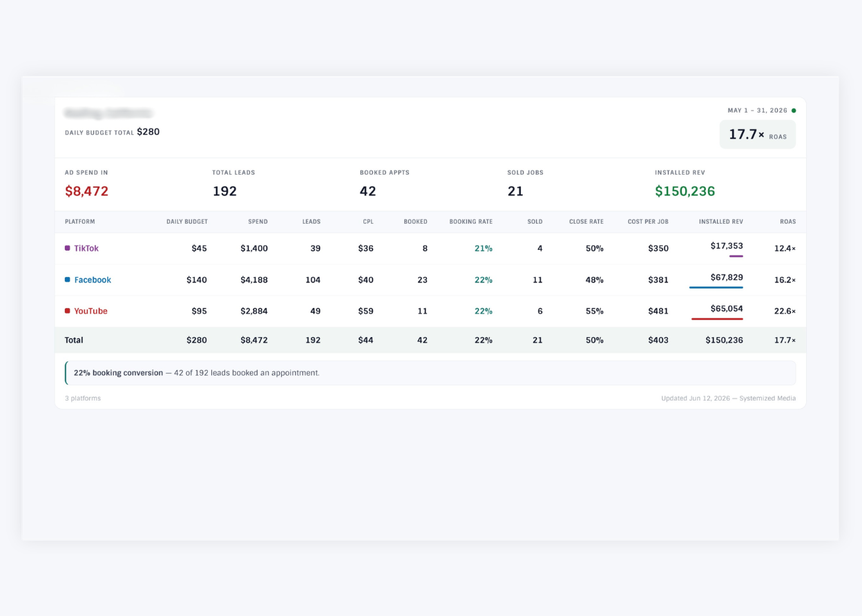This screenshot has height=616, width=862.
Task: Click the SOLD column header
Action: tap(535, 222)
